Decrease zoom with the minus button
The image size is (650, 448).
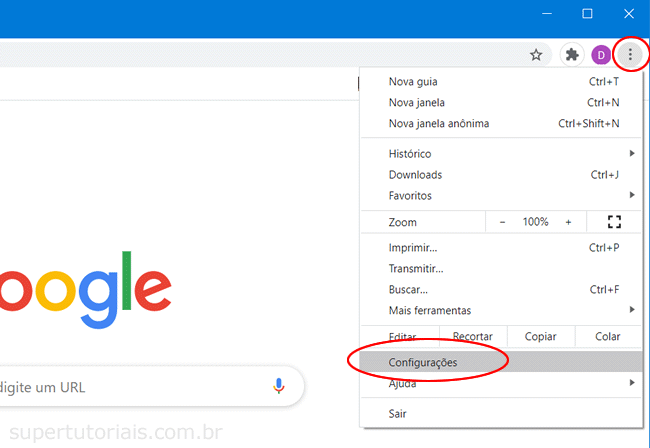tap(502, 222)
